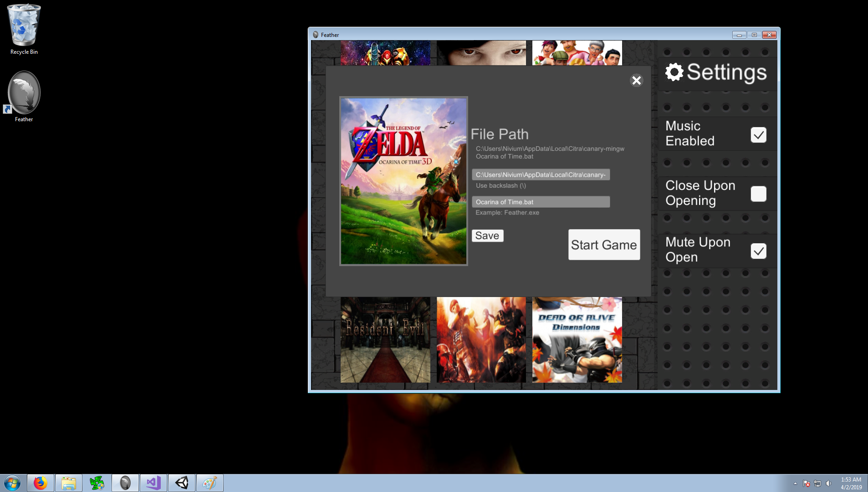The image size is (868, 492).
Task: Click the Save button
Action: coord(487,236)
